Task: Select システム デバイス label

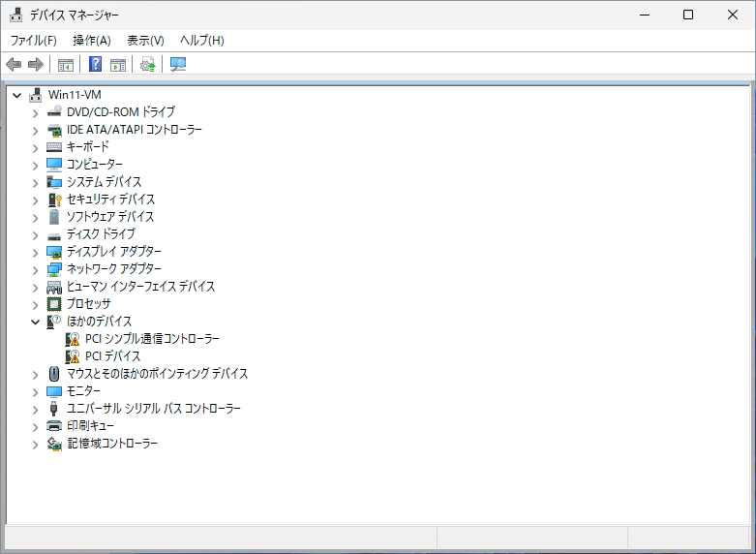Action: 105,182
